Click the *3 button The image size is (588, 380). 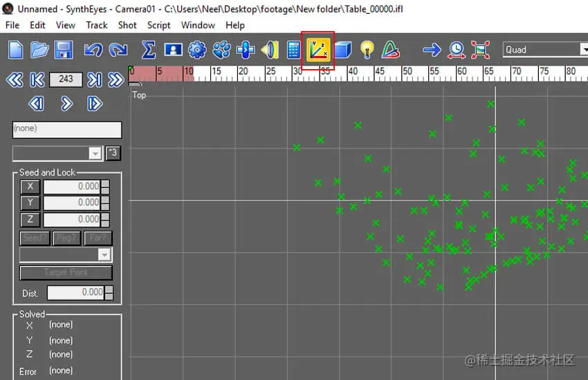113,153
